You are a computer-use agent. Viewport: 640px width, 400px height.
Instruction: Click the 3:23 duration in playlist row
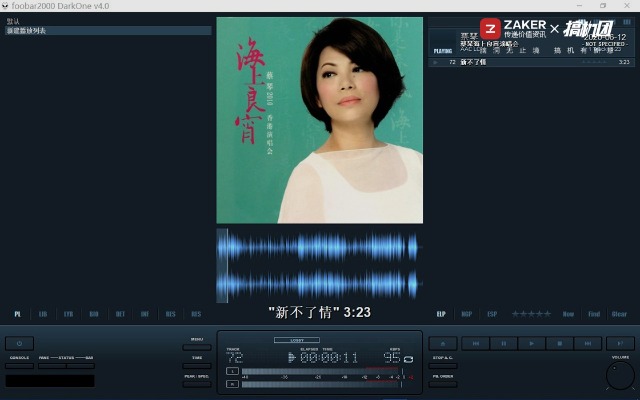point(624,62)
